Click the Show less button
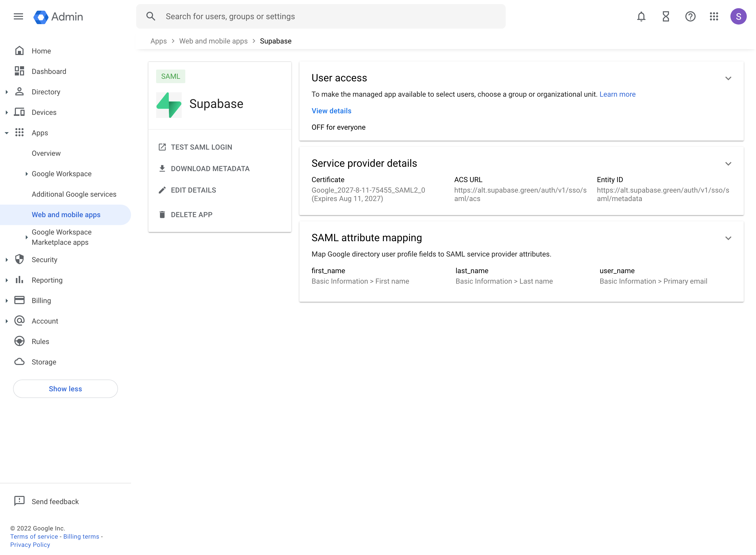Viewport: 756px width, 555px height. [65, 389]
